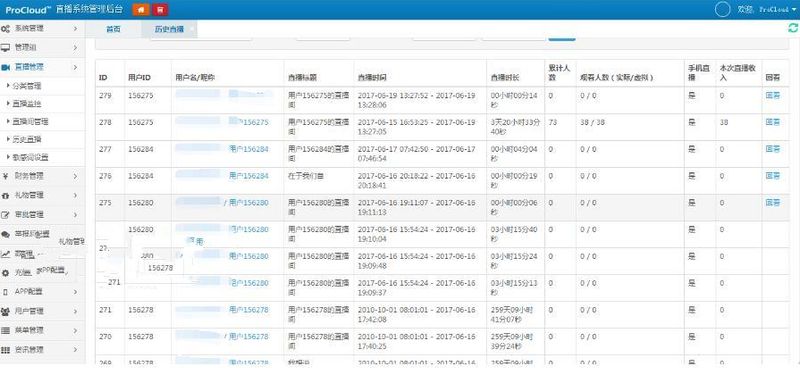Click the grid icon for 资讯管理
800x383 pixels.
pyautogui.click(x=5, y=350)
